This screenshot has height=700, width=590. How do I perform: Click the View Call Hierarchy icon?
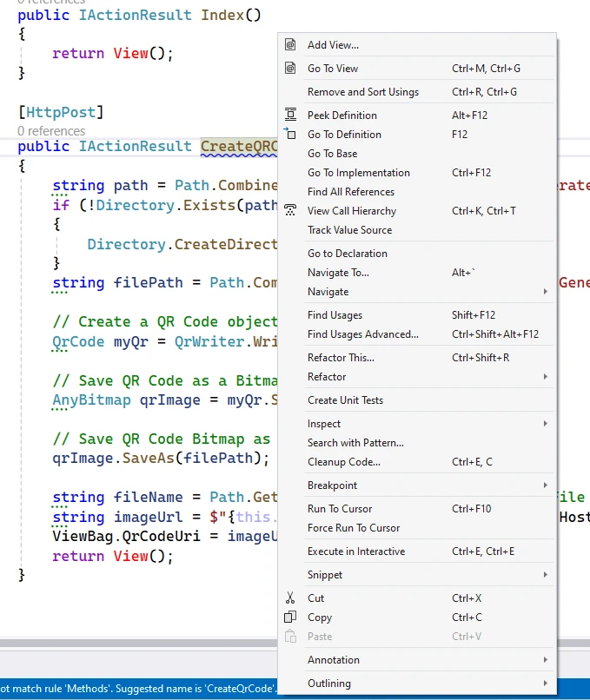[x=290, y=211]
